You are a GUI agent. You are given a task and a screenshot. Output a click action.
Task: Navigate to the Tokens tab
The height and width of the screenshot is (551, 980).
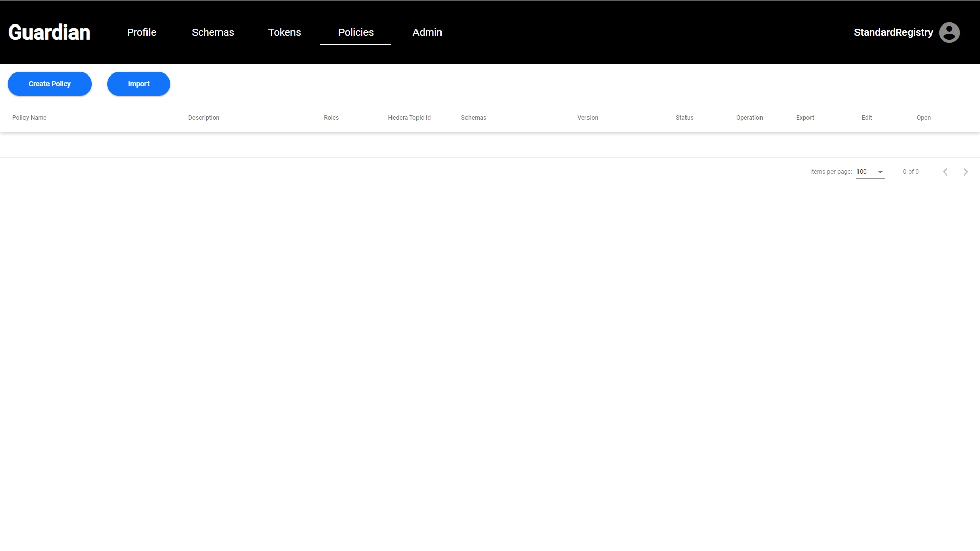pyautogui.click(x=284, y=32)
